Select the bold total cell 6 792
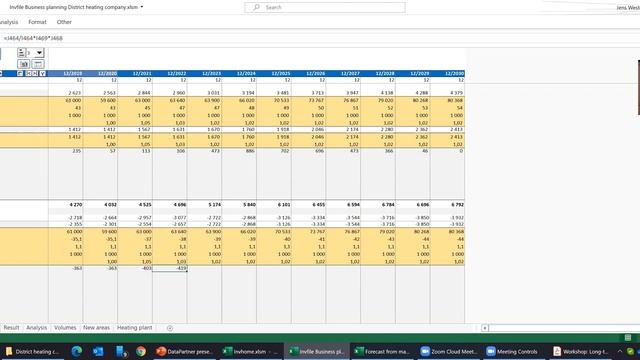The width and height of the screenshot is (640, 360). pyautogui.click(x=447, y=204)
